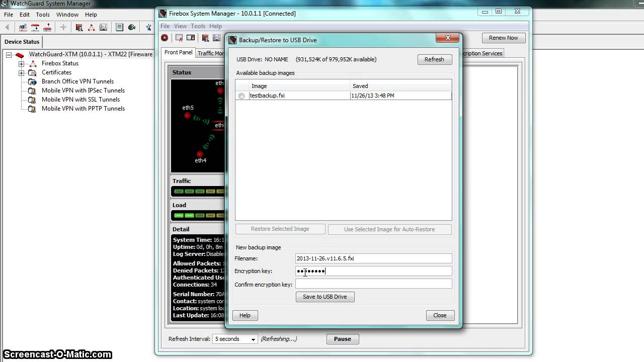Image resolution: width=644 pixels, height=362 pixels.
Task: Select WatchGuard-XTM (10.0.1.1) tree item
Action: pos(91,54)
